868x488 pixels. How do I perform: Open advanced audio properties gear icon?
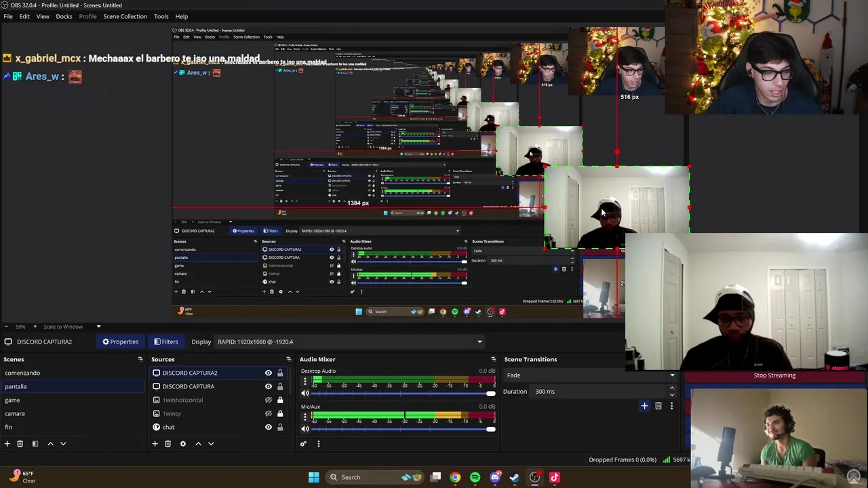coord(303,444)
